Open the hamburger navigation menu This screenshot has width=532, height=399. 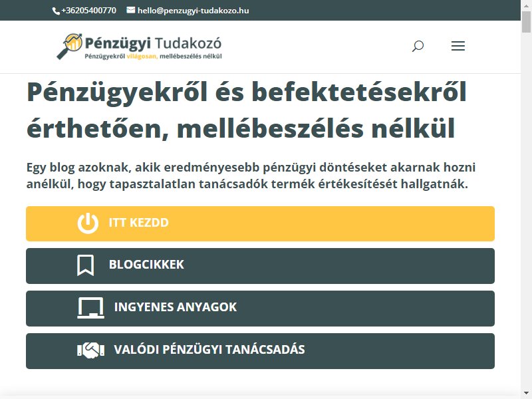(458, 46)
